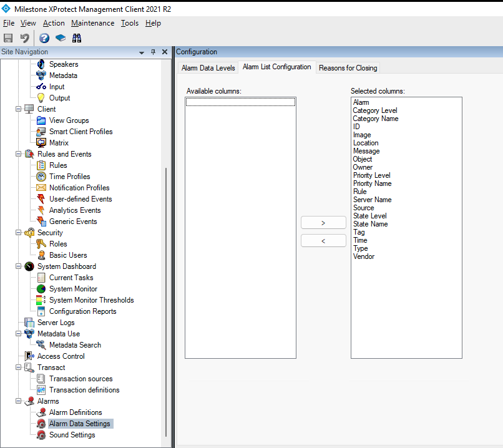The image size is (503, 448).
Task: Open Help via question mark icon
Action: click(x=44, y=38)
